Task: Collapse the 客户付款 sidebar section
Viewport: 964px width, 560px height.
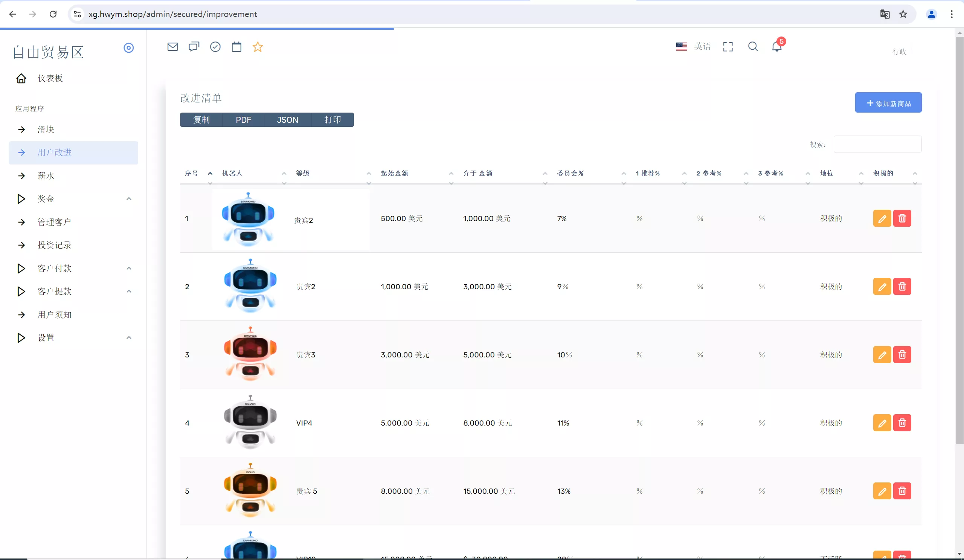Action: click(x=129, y=268)
